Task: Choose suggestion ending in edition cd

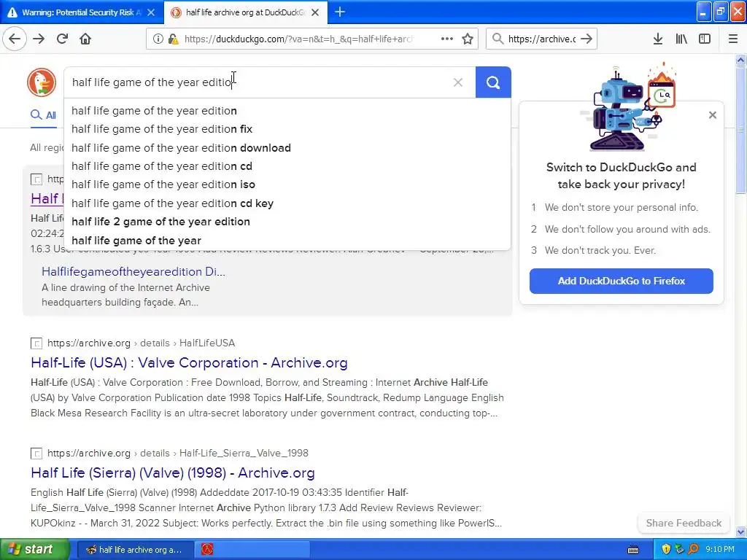Action: [x=161, y=166]
